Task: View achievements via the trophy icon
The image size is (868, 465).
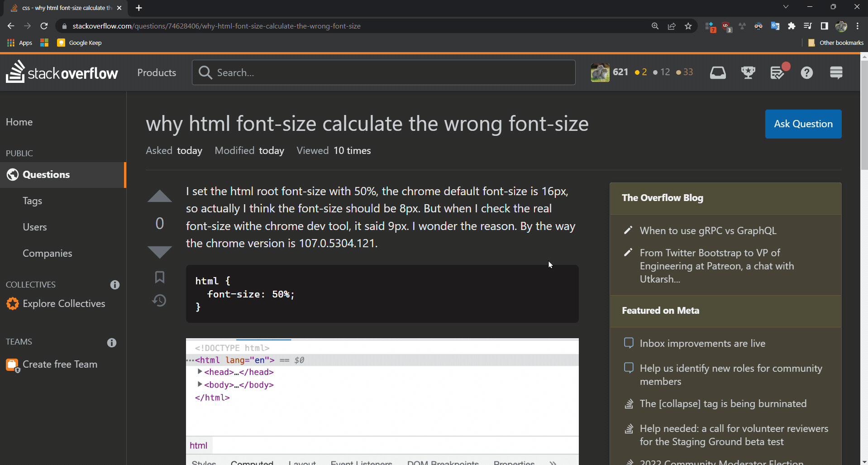Action: 748,72
